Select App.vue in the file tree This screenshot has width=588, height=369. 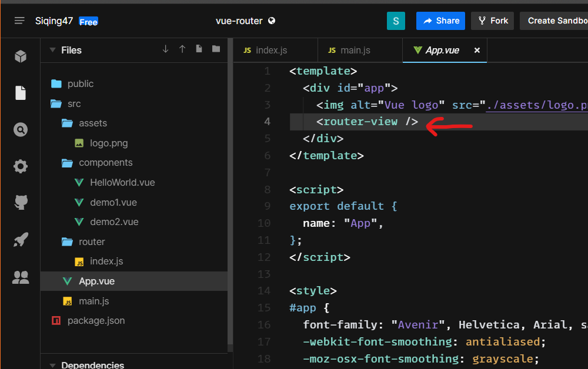pyautogui.click(x=133, y=281)
